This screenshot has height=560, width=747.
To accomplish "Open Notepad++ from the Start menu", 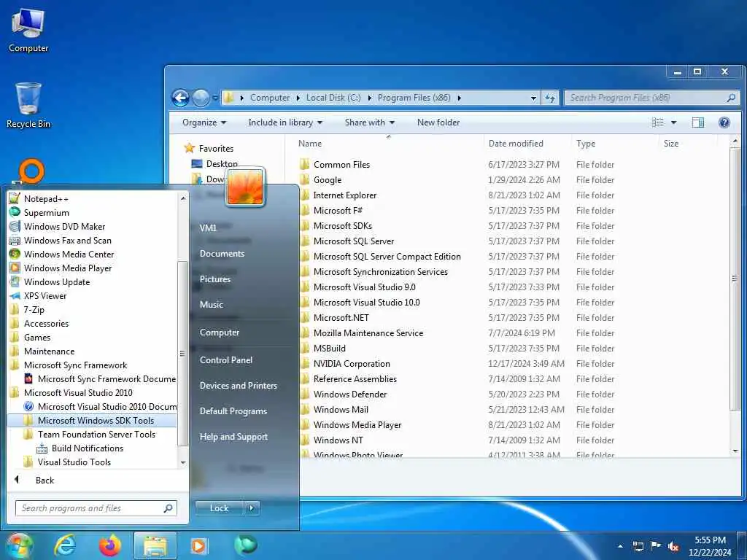I will 46,199.
